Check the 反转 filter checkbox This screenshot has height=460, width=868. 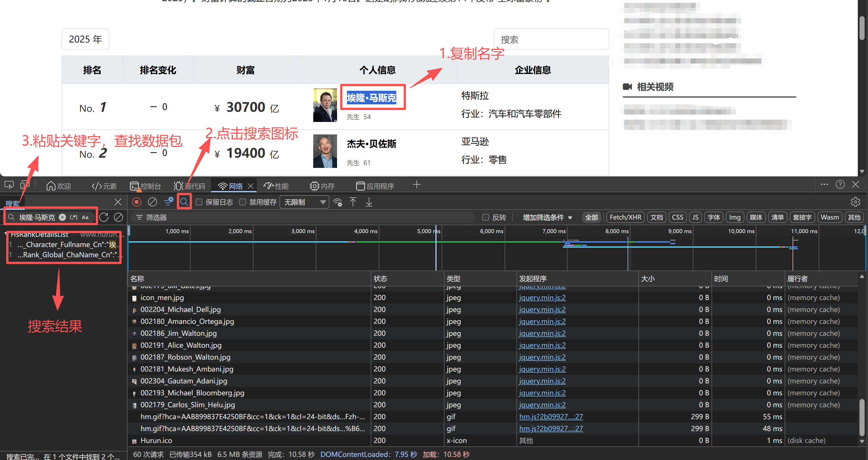485,217
